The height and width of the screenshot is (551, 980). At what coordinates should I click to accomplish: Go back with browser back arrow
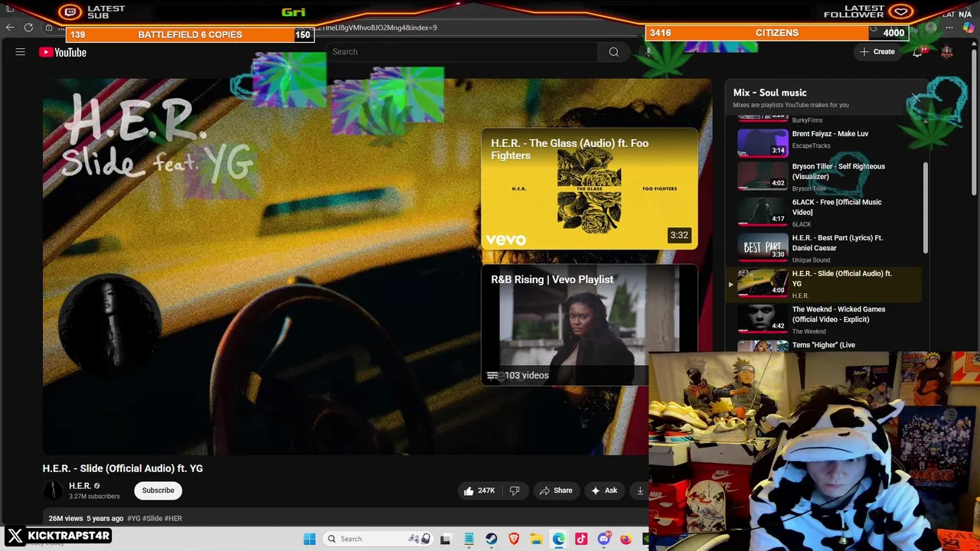pos(10,28)
